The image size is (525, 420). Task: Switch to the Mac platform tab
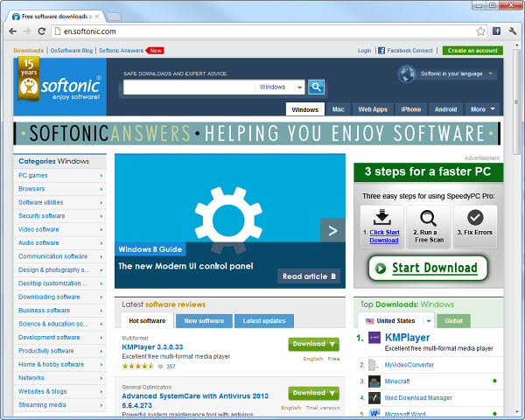click(x=338, y=109)
